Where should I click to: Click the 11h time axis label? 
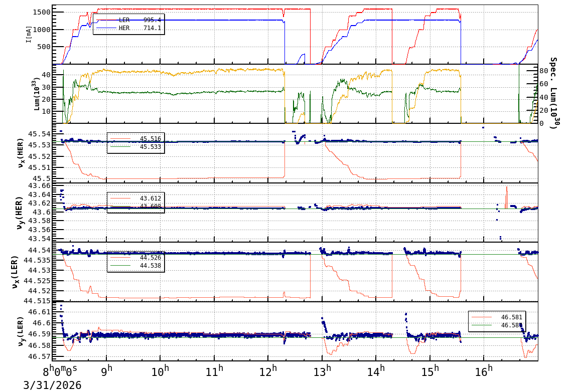click(214, 370)
